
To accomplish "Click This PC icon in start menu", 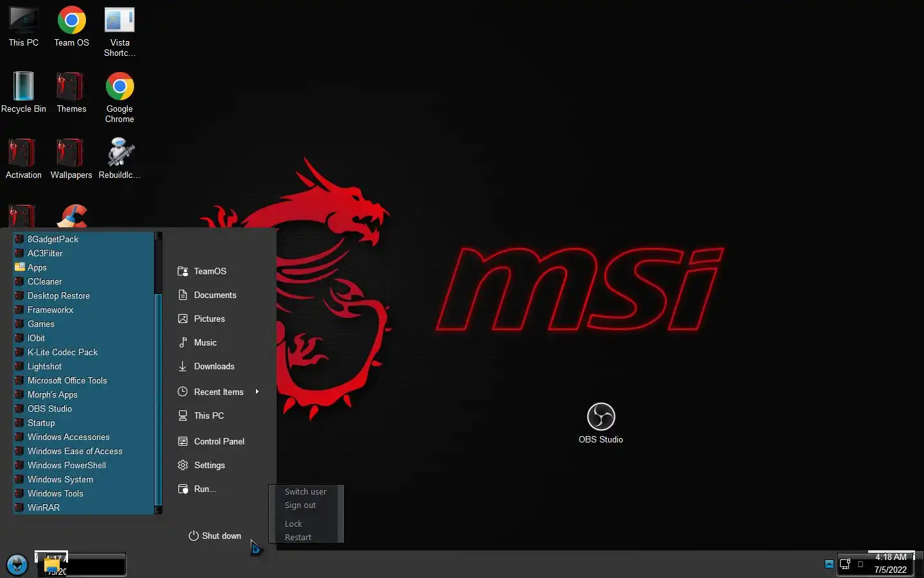I will pos(183,416).
